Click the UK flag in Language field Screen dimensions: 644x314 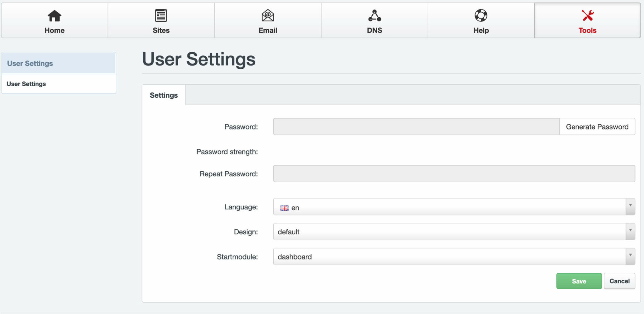pos(284,208)
